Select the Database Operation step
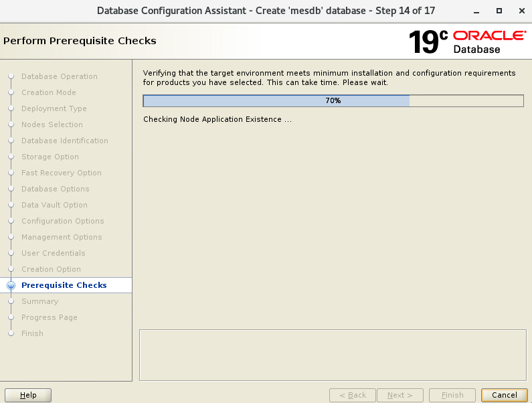This screenshot has height=403, width=532. pyautogui.click(x=59, y=76)
